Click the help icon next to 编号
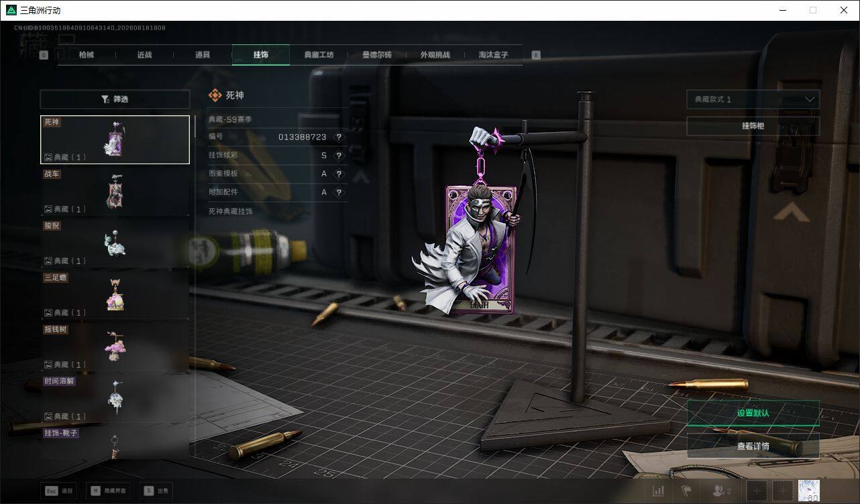The width and height of the screenshot is (860, 504). point(339,137)
